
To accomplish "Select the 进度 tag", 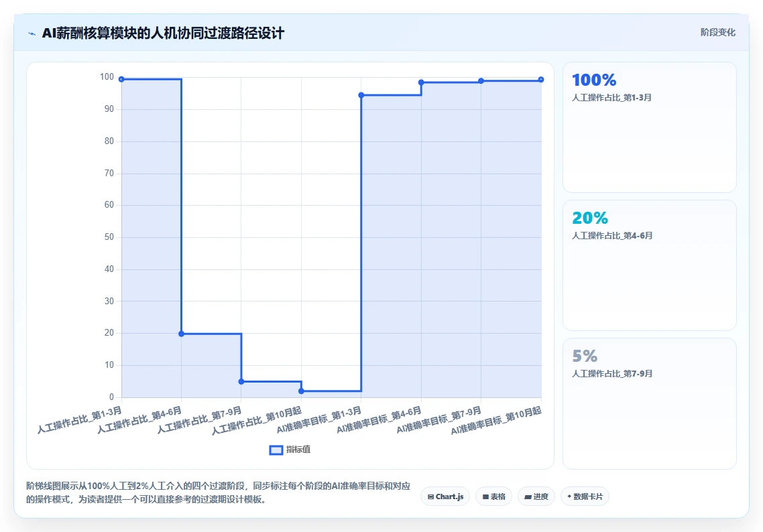I will [x=536, y=496].
